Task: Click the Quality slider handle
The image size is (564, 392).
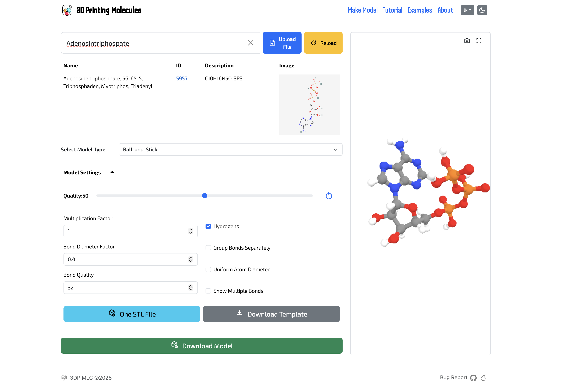Action: click(204, 196)
